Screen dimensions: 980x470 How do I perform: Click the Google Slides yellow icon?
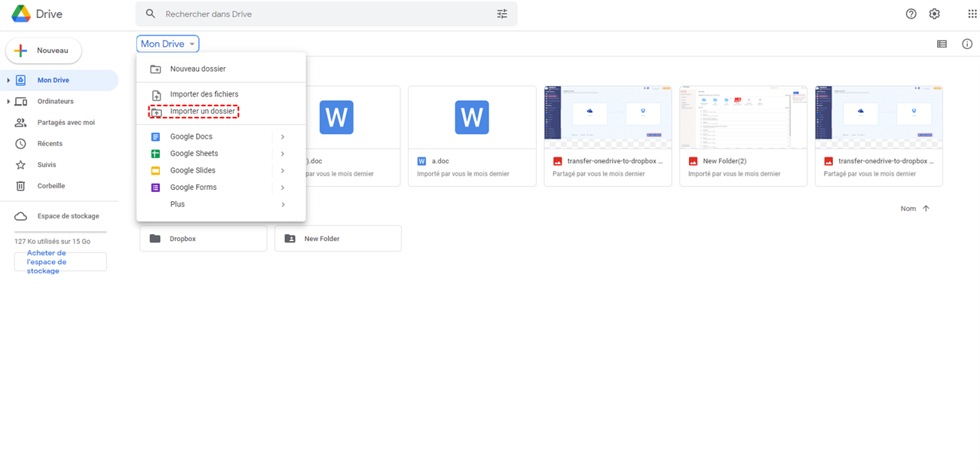[155, 170]
